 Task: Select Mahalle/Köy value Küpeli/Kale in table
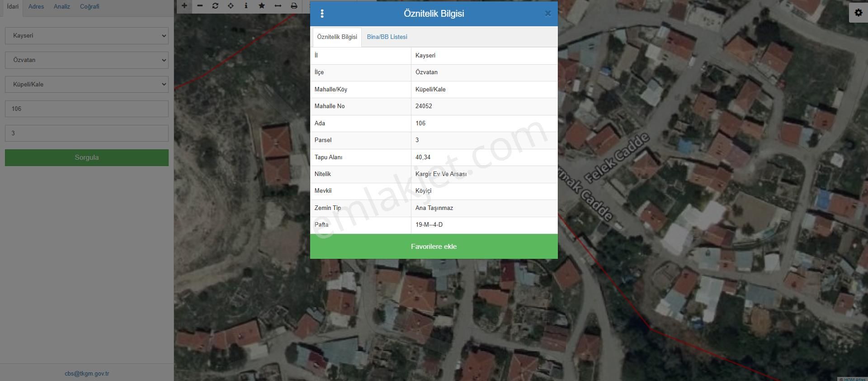point(430,90)
